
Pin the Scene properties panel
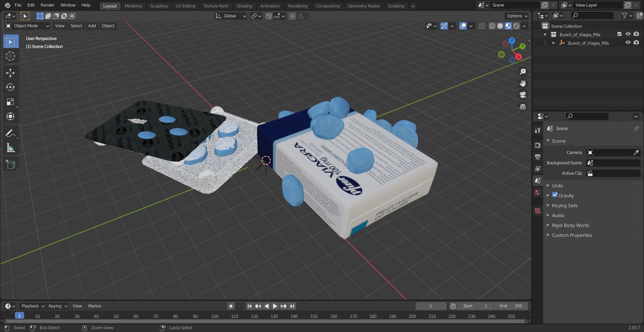coord(636,129)
